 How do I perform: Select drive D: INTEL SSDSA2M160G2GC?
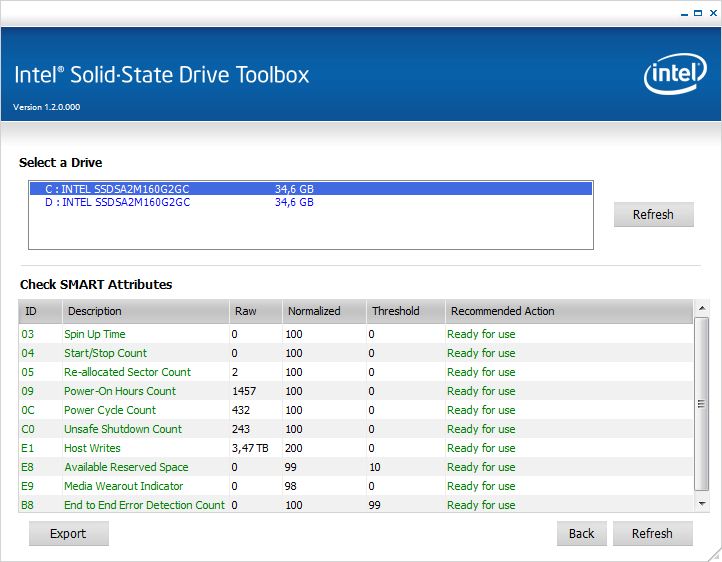[x=311, y=202]
